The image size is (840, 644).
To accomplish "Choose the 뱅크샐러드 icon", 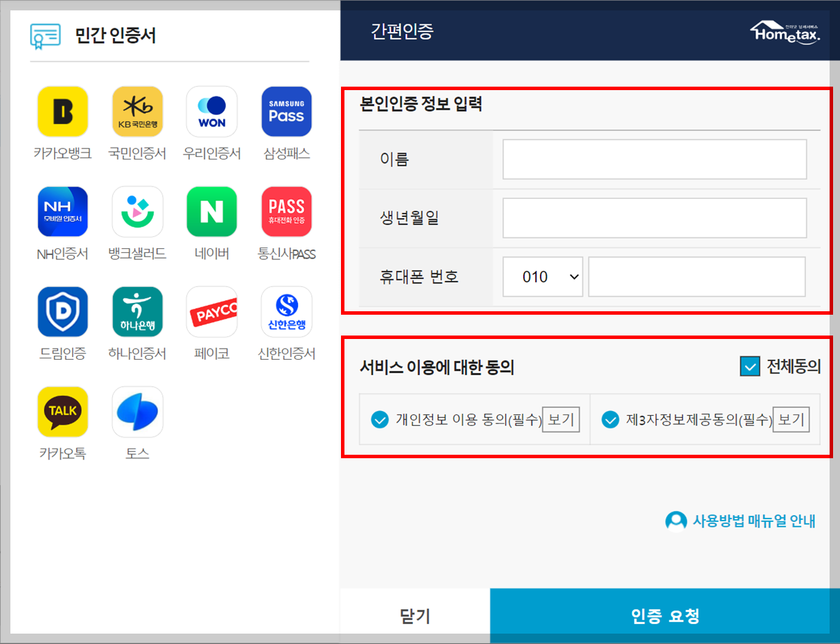I will point(137,211).
